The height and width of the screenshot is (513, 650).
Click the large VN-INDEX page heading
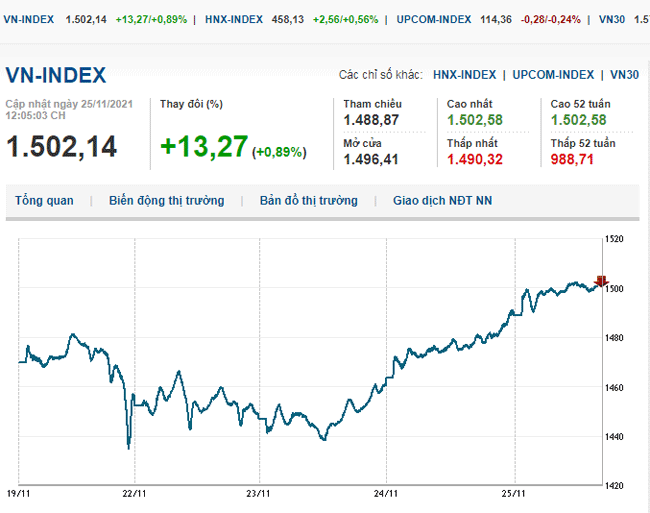56,76
